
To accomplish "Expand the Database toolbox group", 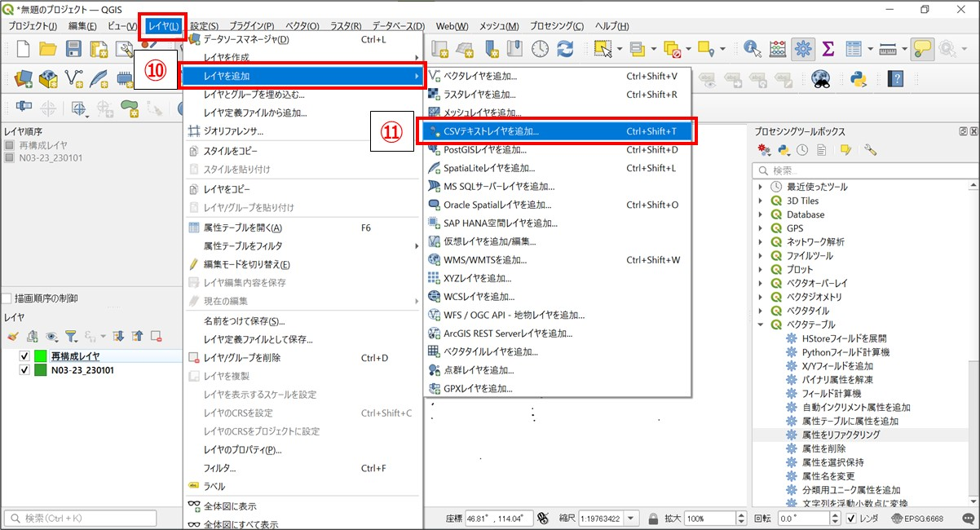I will (761, 214).
